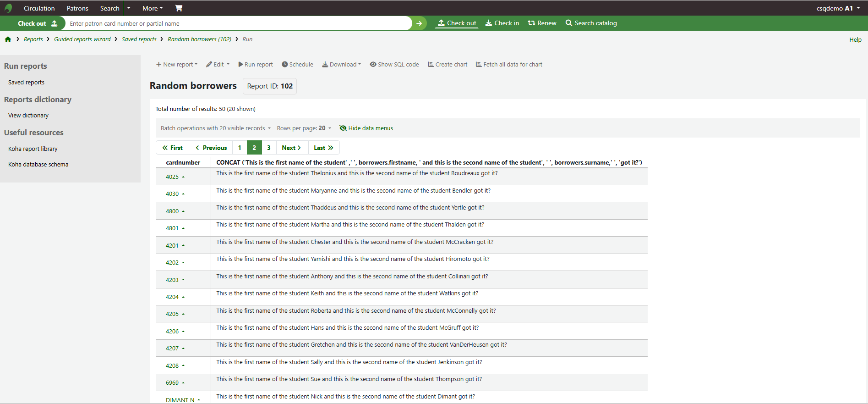Viewport: 868px width, 404px height.
Task: Switch to Check in tab
Action: click(x=502, y=23)
